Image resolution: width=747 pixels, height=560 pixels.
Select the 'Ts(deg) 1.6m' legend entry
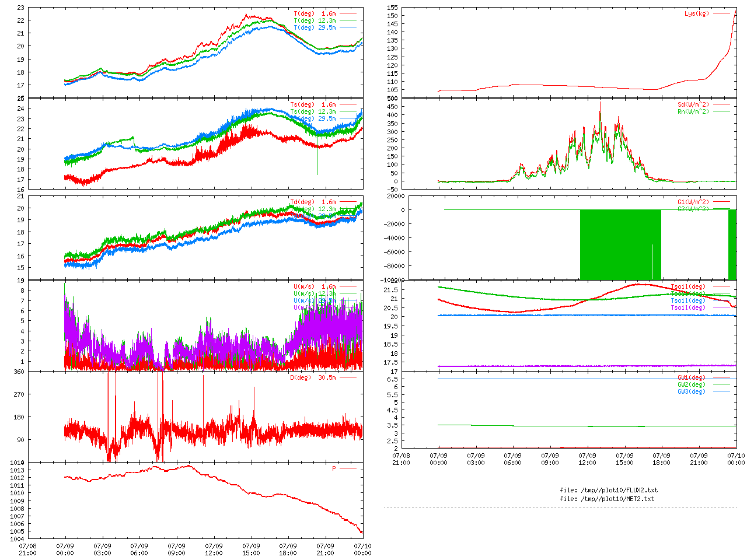(x=313, y=105)
